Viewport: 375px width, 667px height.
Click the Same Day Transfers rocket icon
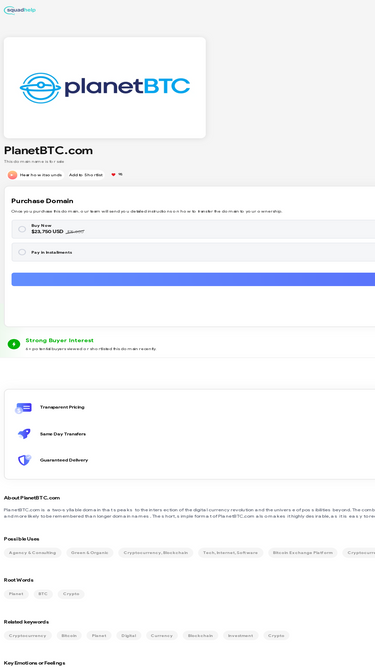[24, 434]
